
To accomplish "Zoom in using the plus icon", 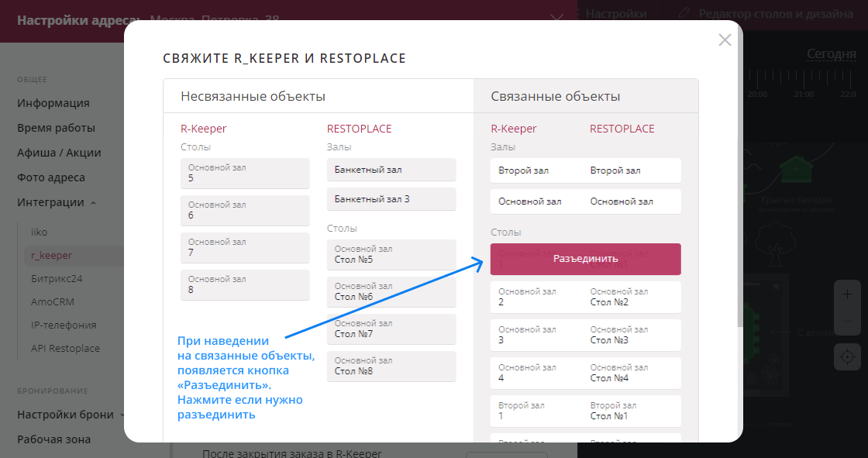I will point(846,294).
